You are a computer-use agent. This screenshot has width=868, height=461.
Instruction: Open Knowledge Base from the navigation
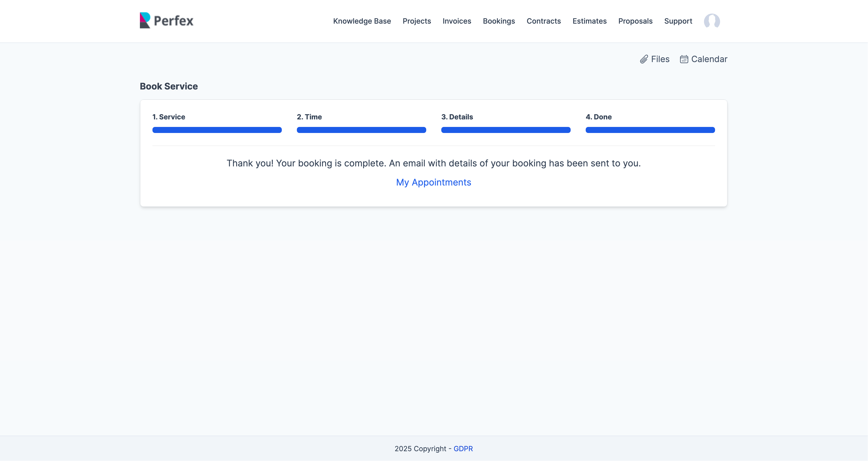362,21
